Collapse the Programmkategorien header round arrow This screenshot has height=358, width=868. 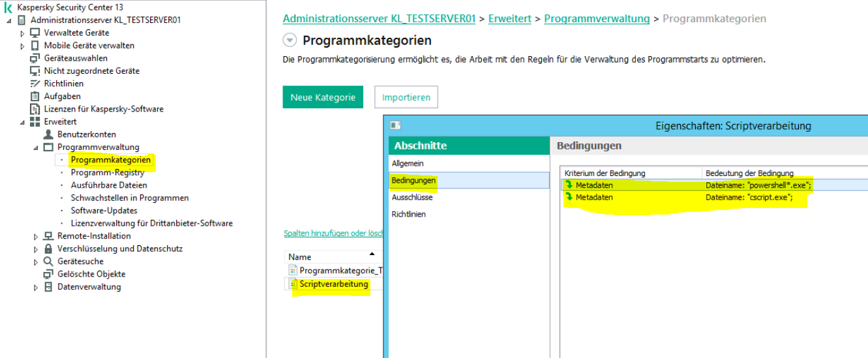pyautogui.click(x=290, y=40)
